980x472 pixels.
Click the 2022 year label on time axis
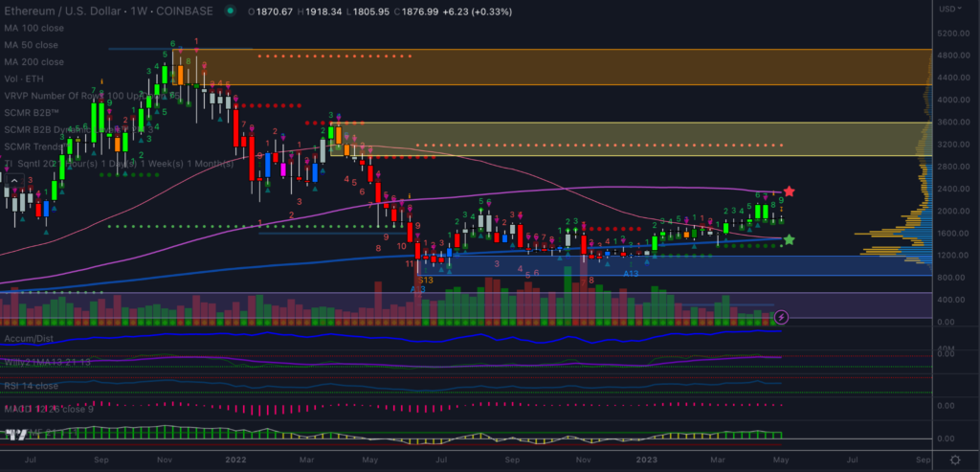(x=236, y=460)
